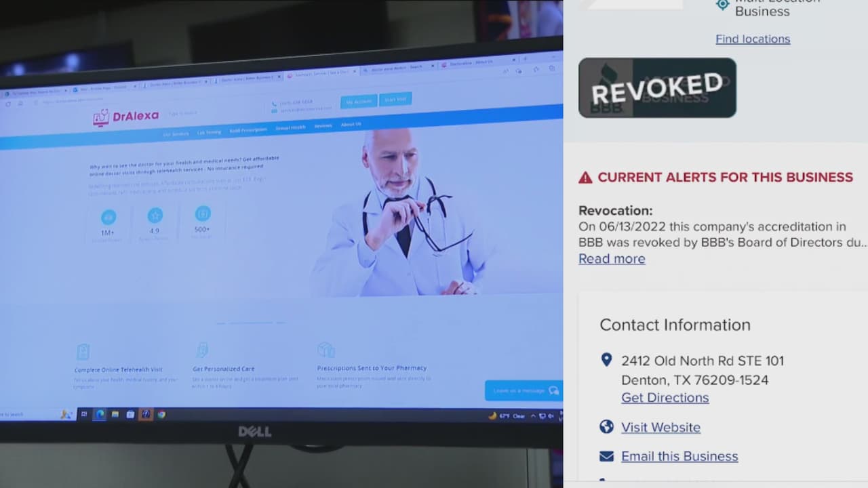Click the globe icon next to Visit Website

coord(607,427)
